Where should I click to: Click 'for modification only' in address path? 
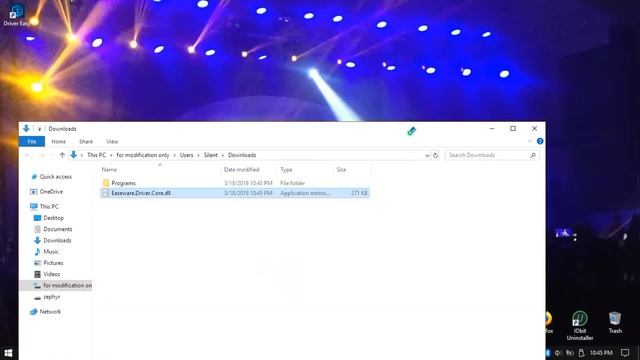coord(142,155)
